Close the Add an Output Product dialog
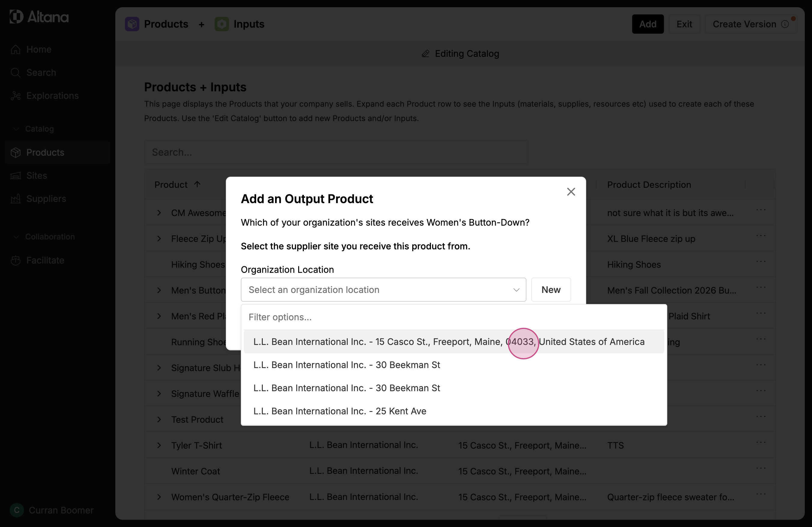812x527 pixels. tap(571, 192)
